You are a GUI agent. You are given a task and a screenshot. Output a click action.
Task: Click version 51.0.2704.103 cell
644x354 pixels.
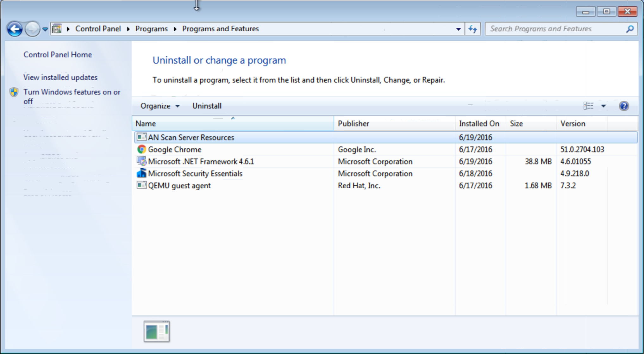coord(582,149)
